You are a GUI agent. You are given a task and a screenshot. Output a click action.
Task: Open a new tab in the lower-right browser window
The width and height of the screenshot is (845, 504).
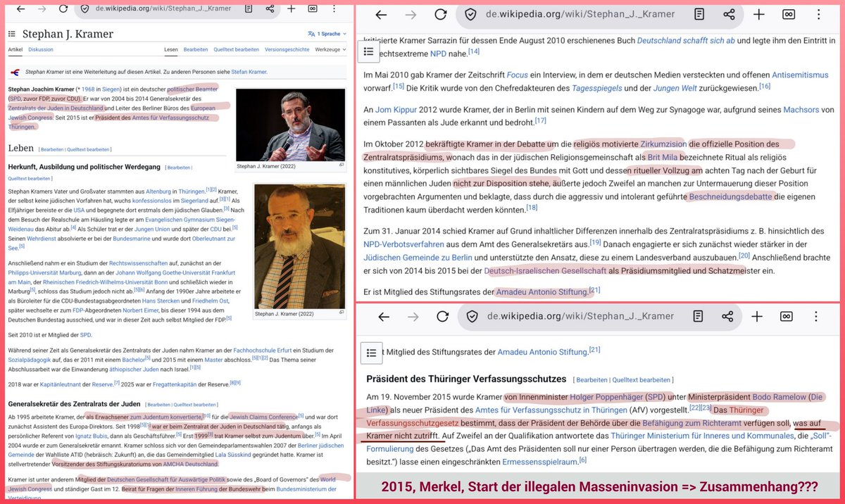758,317
